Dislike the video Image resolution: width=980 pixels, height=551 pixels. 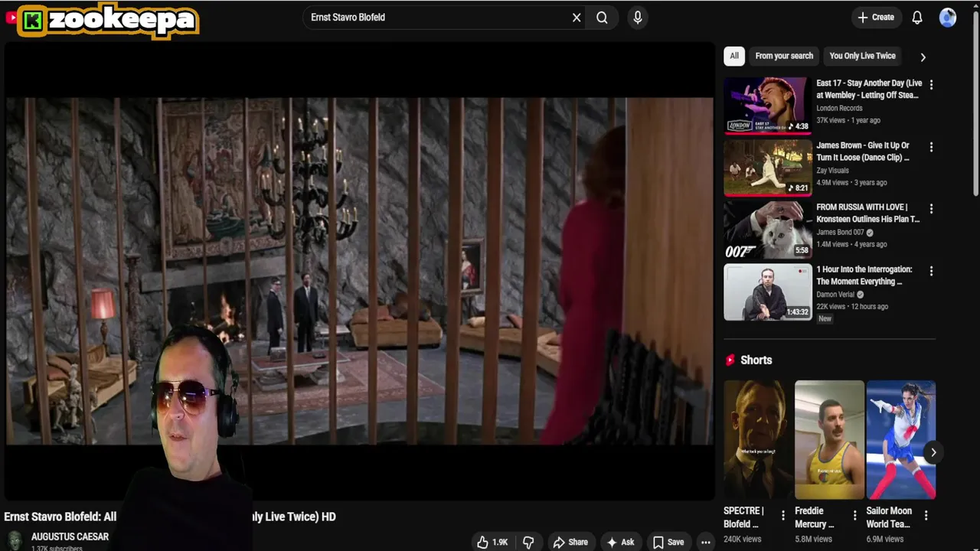pos(528,542)
